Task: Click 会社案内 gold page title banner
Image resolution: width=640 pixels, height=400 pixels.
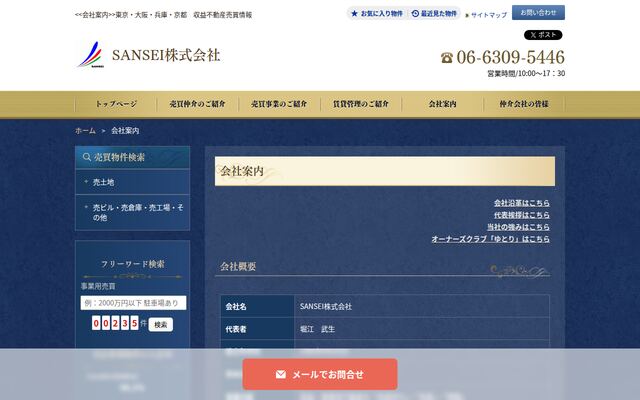Action: [385, 171]
